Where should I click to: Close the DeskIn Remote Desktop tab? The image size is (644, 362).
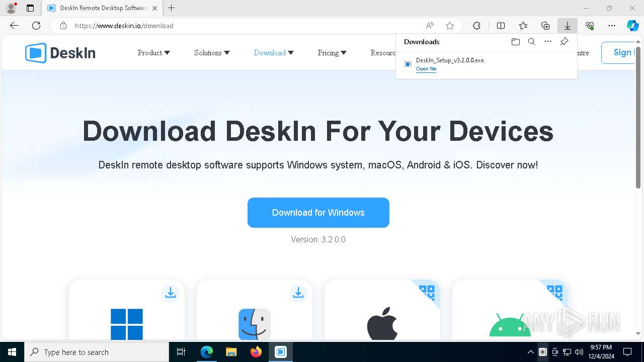pos(154,8)
